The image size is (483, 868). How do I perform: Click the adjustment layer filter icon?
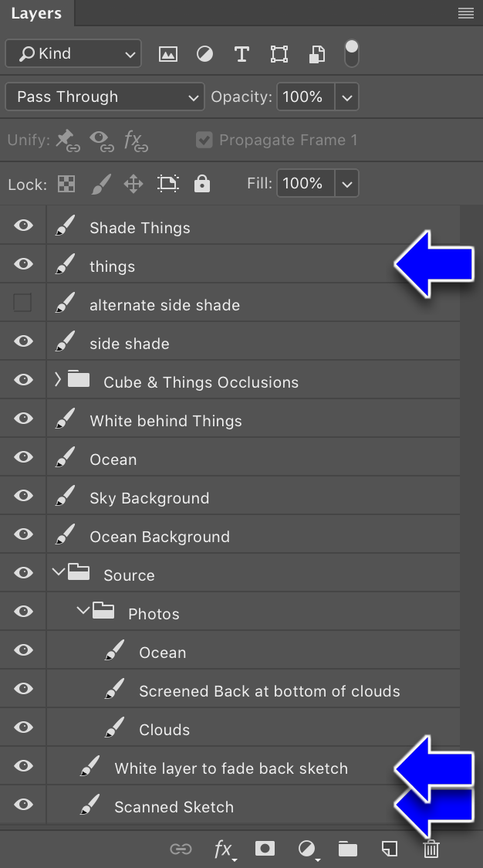(204, 54)
